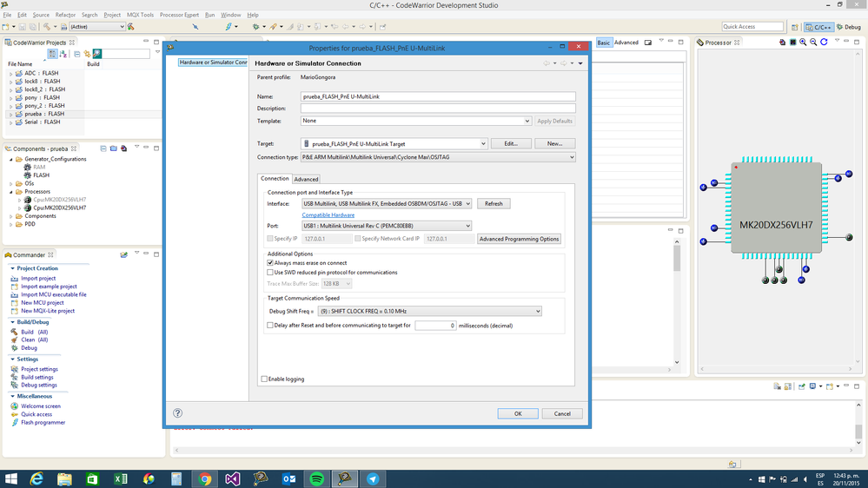Click the search icon in CodeWarrior Projects
868x488 pixels.
pyautogui.click(x=97, y=54)
